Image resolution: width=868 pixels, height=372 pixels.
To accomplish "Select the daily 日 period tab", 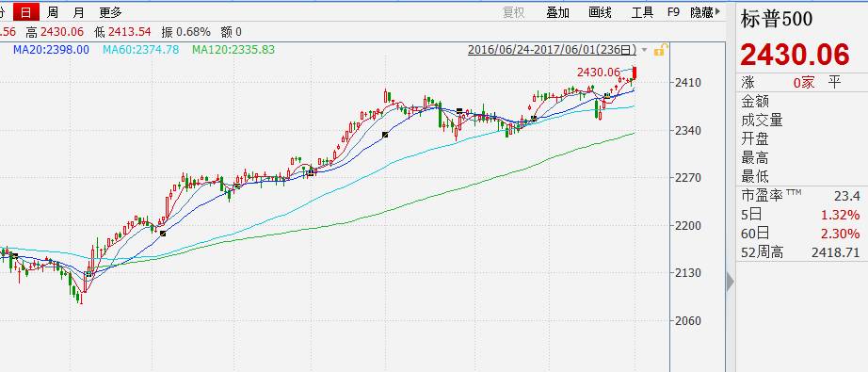I will point(26,11).
